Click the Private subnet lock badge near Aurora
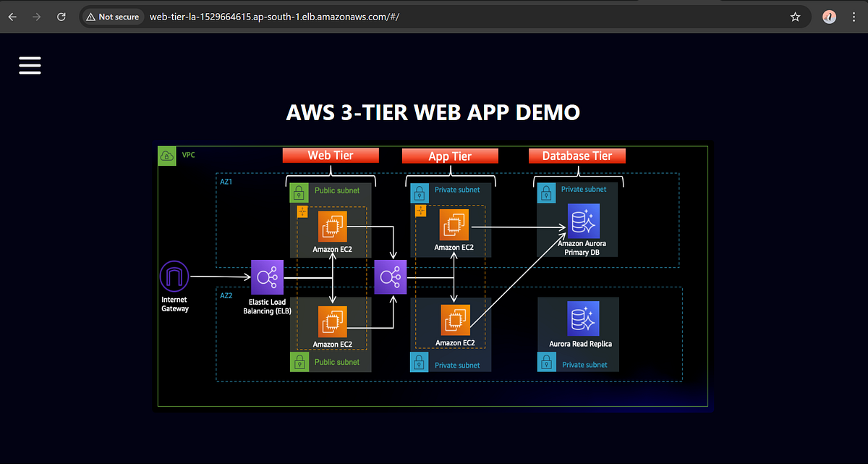Screen dimensions: 868x464 pos(546,193)
